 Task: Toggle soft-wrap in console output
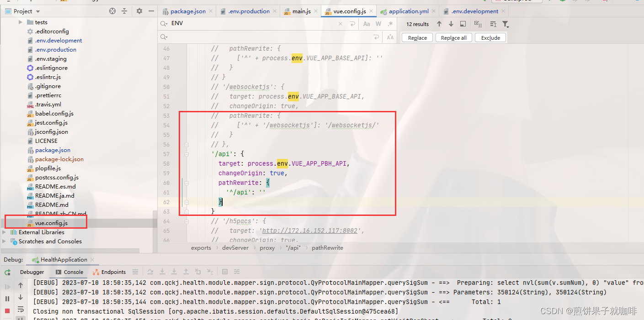tap(21, 310)
